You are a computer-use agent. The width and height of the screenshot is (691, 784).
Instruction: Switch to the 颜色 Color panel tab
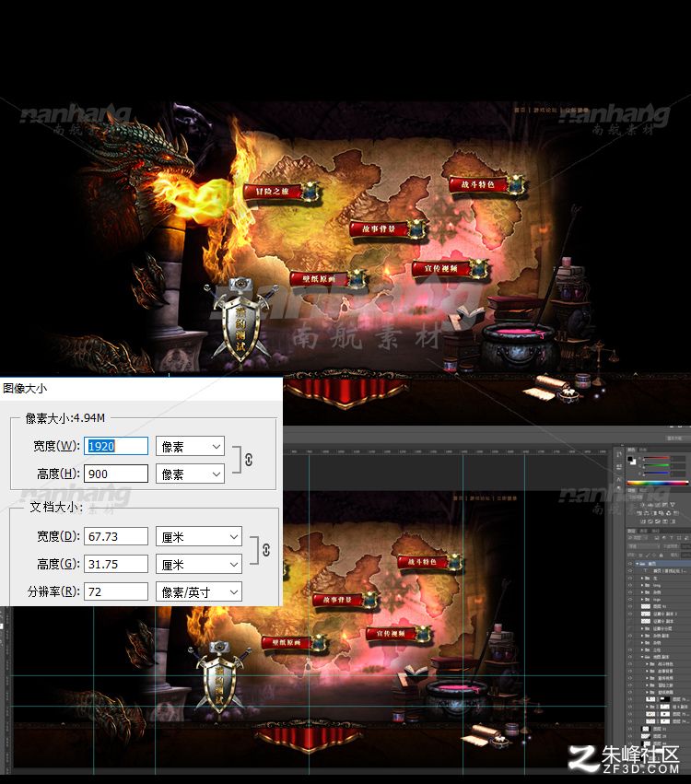pos(631,450)
